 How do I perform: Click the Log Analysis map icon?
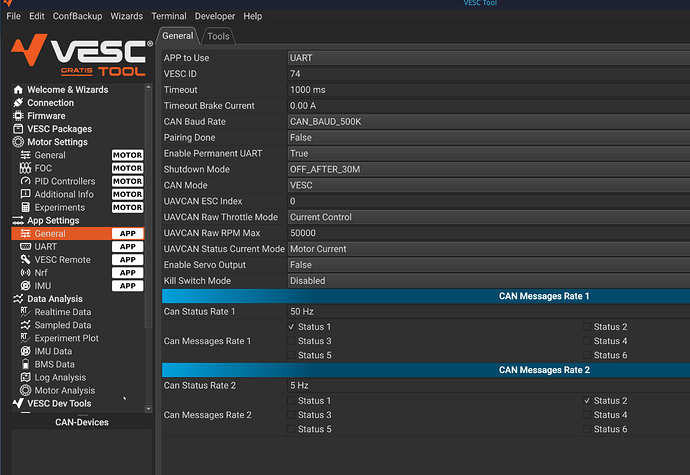[26, 377]
